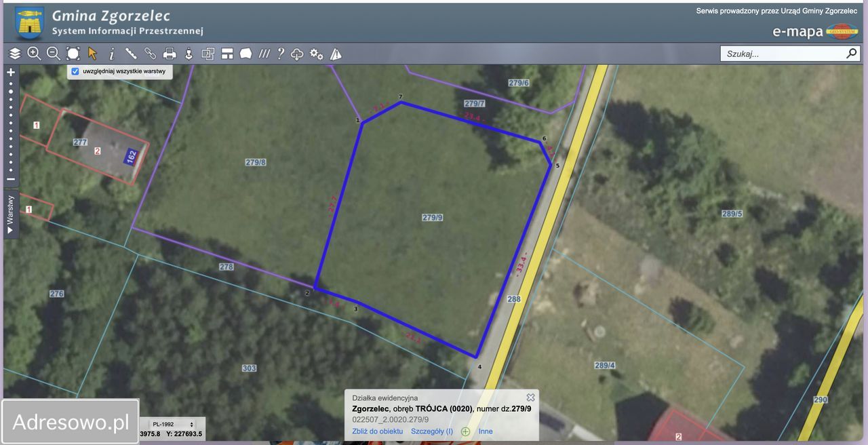This screenshot has width=868, height=445.
Task: Click the 'Szukaj...' search field
Action: point(783,54)
